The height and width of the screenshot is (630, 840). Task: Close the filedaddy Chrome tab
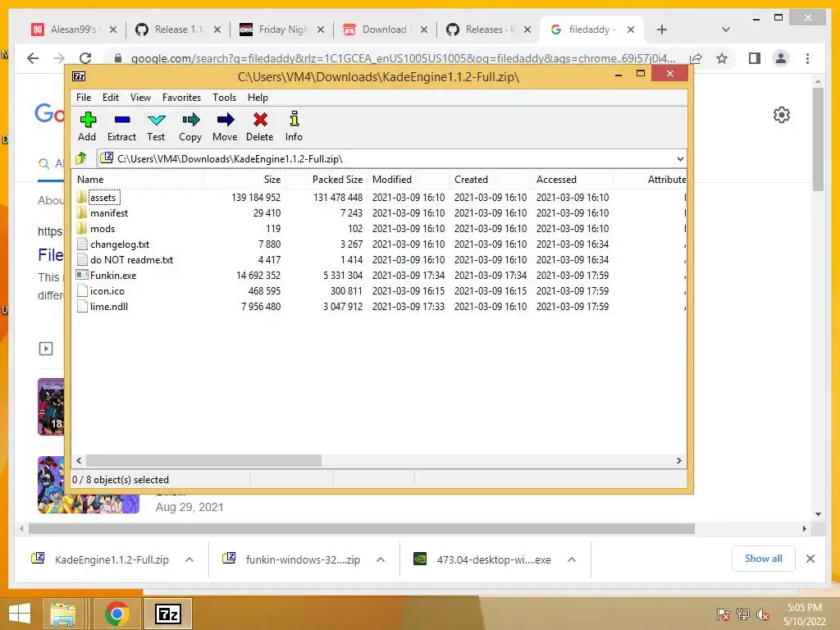pos(631,30)
